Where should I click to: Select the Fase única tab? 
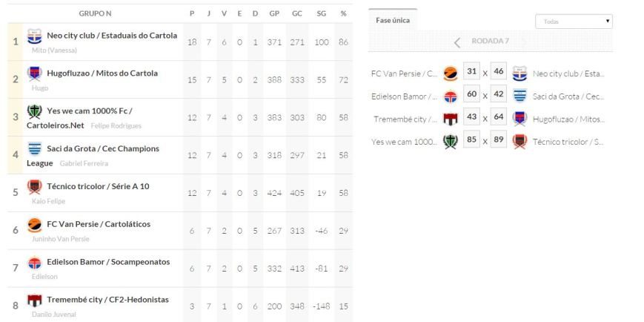tap(393, 20)
